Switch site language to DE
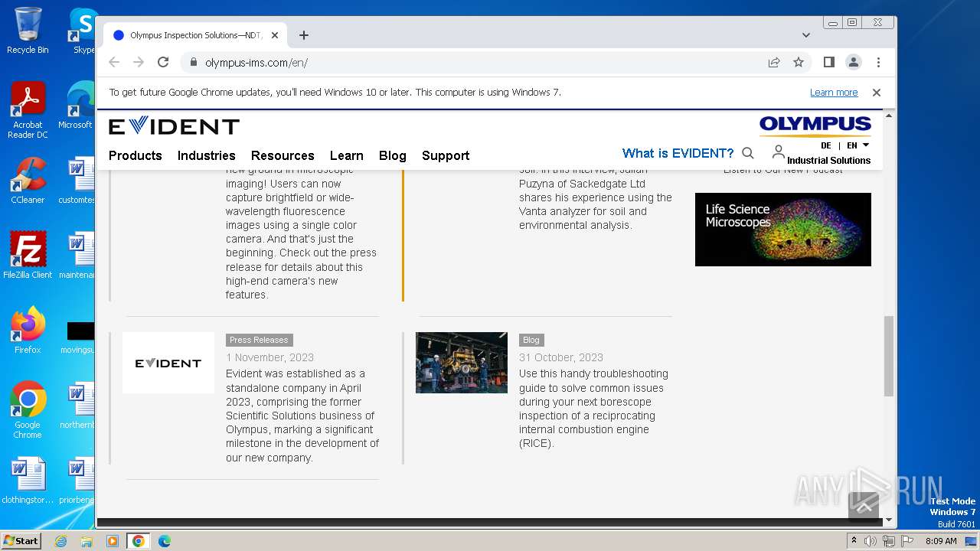980x551 pixels. tap(826, 145)
